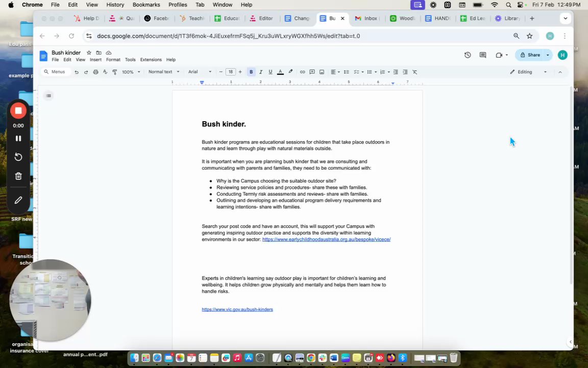Open the zoom level dropdown

click(x=131, y=72)
